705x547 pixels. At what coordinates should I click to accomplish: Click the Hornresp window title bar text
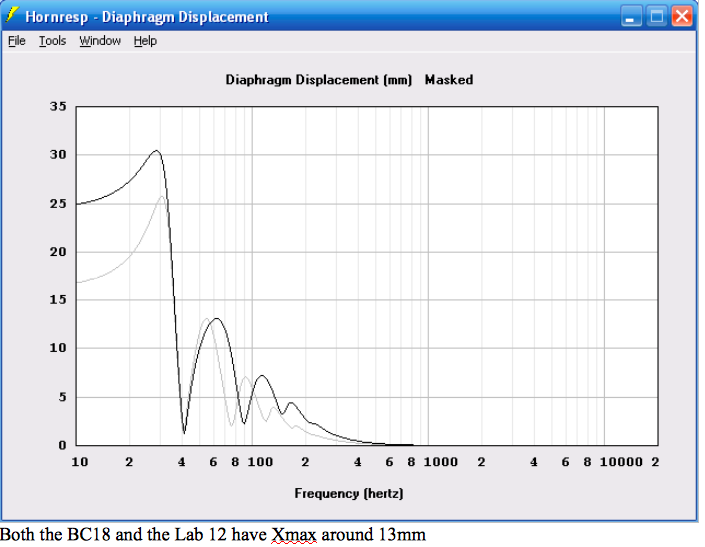pos(147,17)
